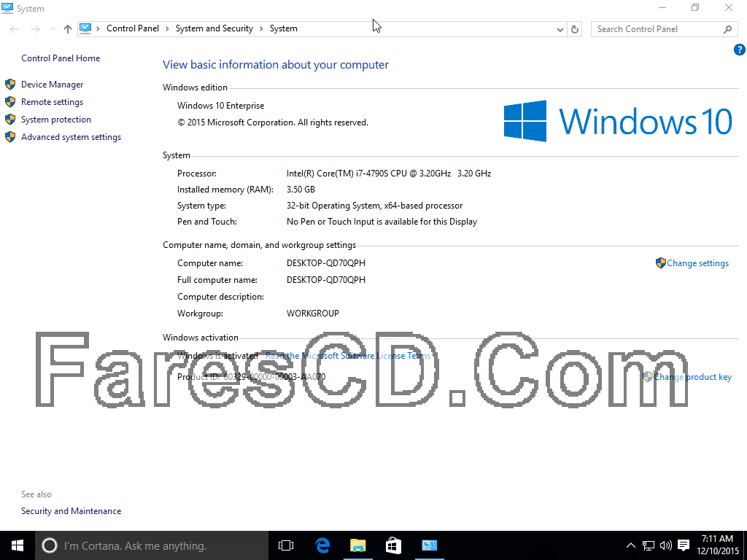Click Change product key link

click(x=692, y=377)
